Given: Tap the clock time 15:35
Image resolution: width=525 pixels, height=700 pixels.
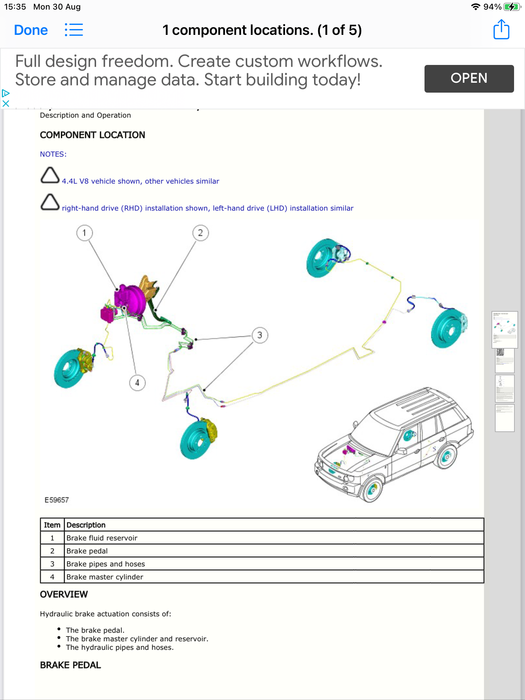Looking at the screenshot, I should pyautogui.click(x=15, y=7).
